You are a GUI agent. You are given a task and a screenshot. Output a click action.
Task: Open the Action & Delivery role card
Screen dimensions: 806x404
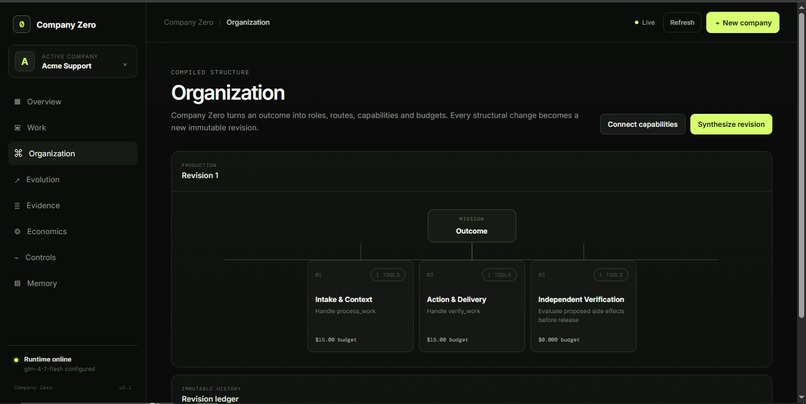471,306
